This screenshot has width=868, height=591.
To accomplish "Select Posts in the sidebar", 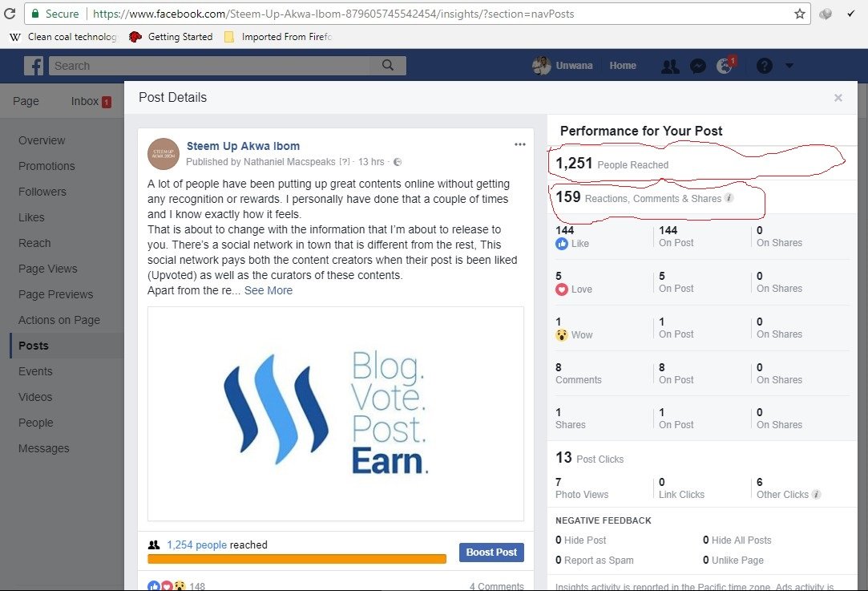I will [33, 346].
